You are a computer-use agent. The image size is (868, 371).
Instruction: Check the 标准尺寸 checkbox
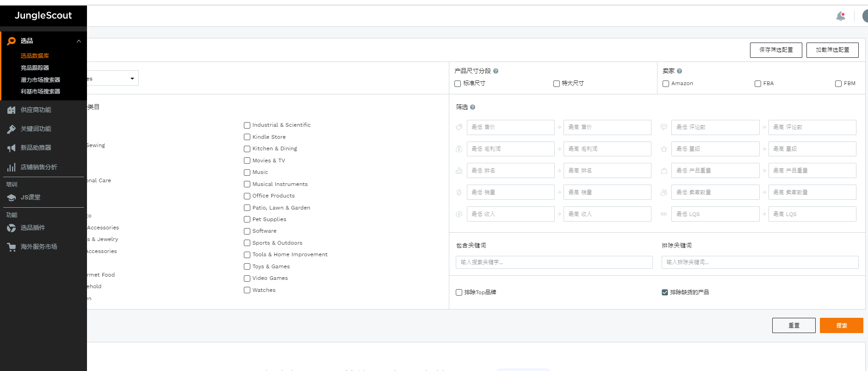click(x=458, y=84)
